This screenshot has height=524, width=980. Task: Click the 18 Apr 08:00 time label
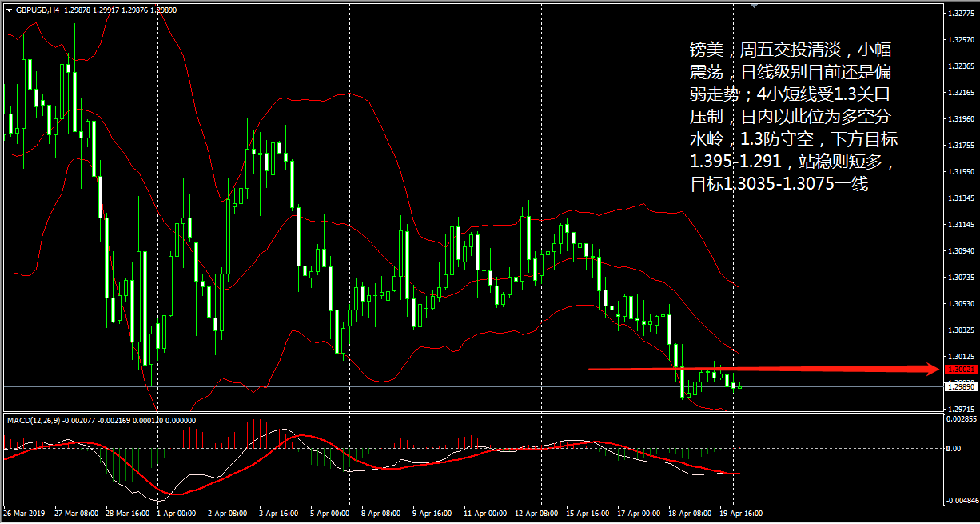point(689,514)
